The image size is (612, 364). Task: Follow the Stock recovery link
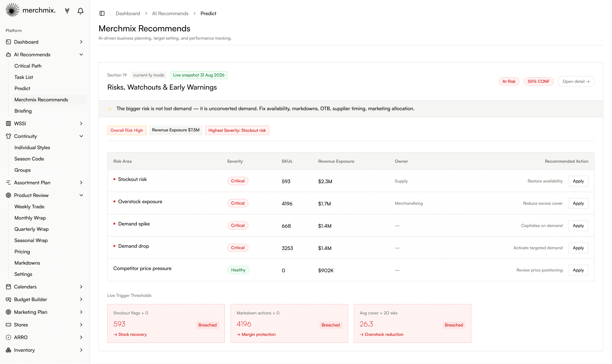[130, 334]
